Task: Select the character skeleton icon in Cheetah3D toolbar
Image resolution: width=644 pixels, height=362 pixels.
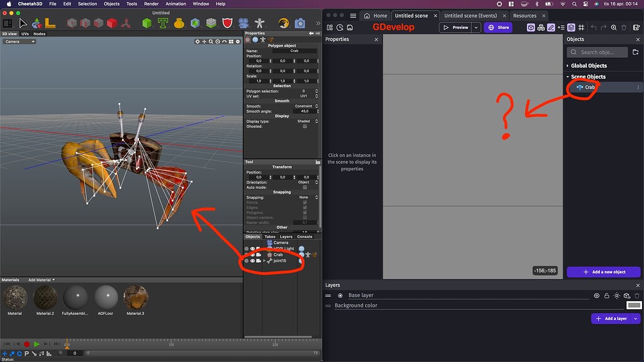Action: 258,23
